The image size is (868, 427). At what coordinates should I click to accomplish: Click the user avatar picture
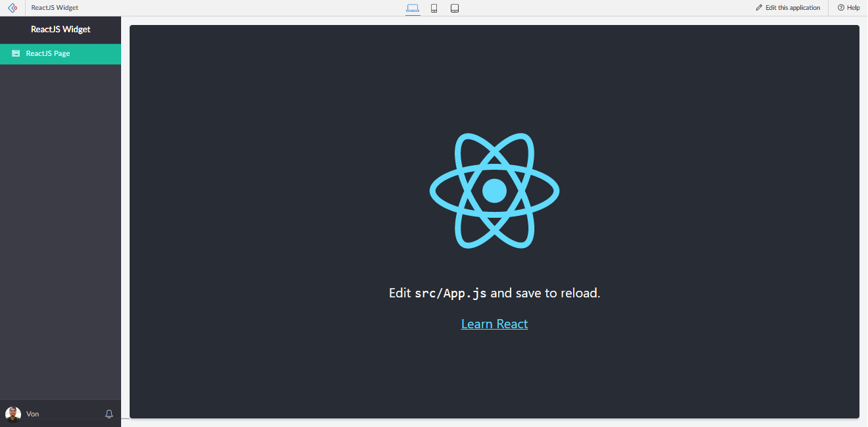pyautogui.click(x=13, y=414)
